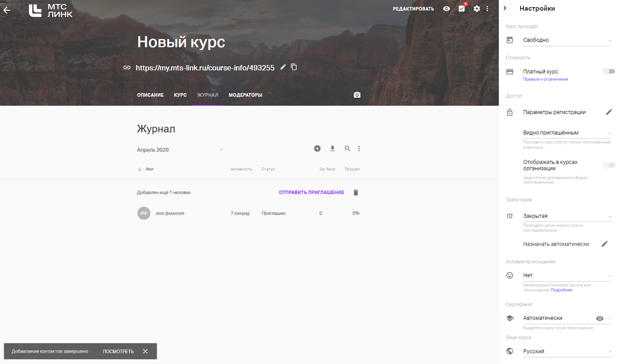
Task: Edit Назначать автоматически pencil icon
Action: coord(605,244)
